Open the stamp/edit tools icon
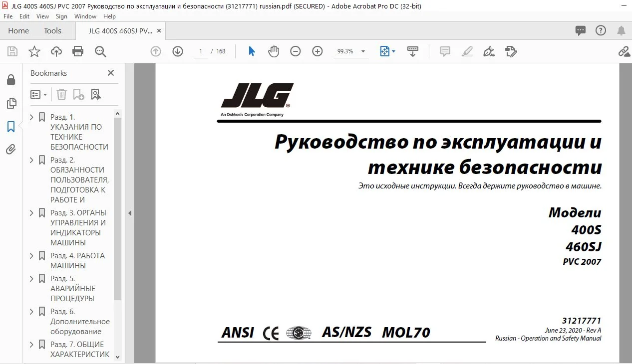The height and width of the screenshot is (364, 632). pos(511,51)
